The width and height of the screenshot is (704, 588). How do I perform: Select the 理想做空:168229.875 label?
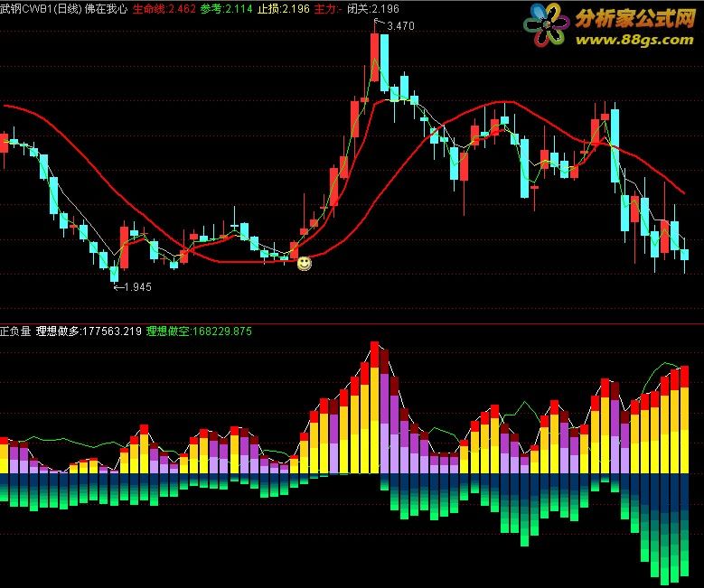(199, 331)
